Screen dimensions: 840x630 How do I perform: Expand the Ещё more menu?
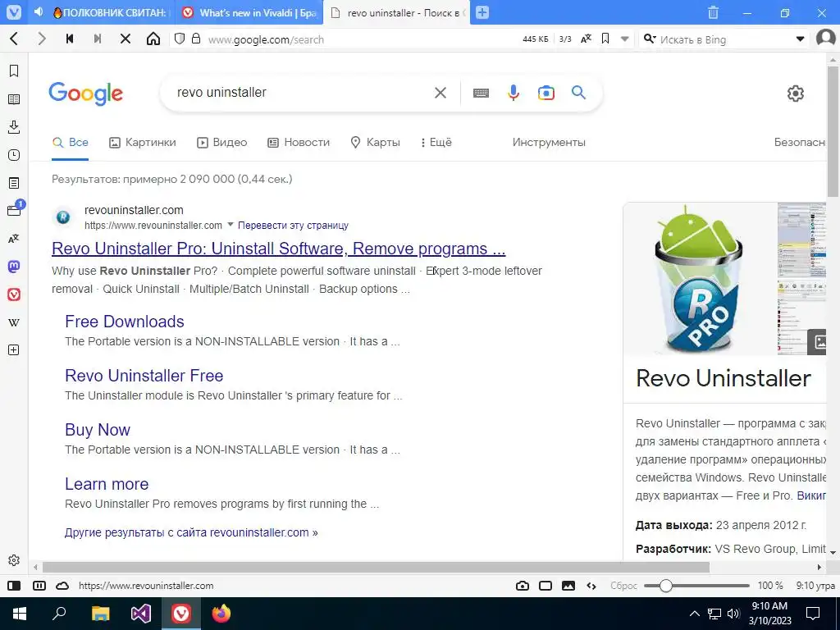pos(436,142)
